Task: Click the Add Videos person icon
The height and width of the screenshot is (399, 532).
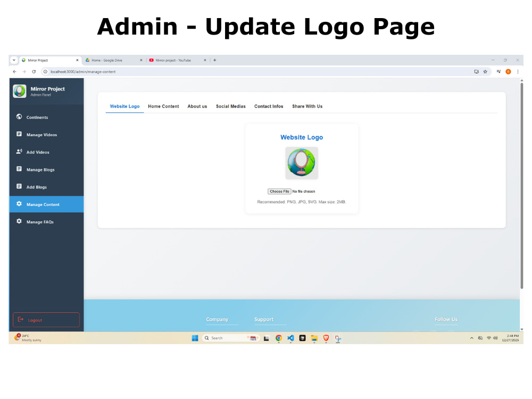Action: 19,152
